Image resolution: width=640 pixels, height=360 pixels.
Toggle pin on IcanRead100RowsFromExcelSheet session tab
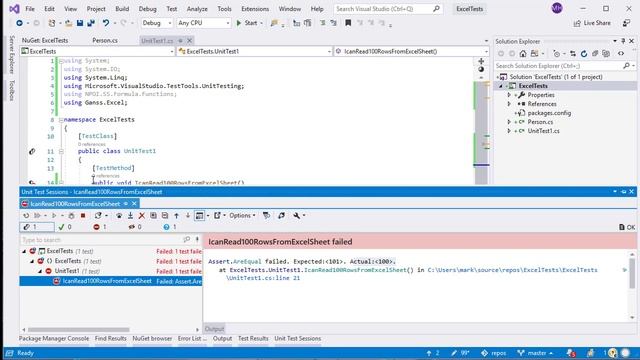126,203
